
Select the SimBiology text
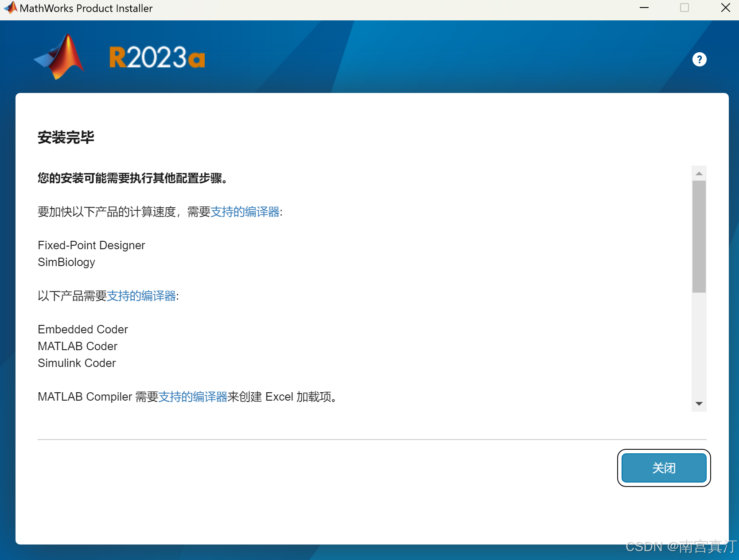tap(66, 262)
